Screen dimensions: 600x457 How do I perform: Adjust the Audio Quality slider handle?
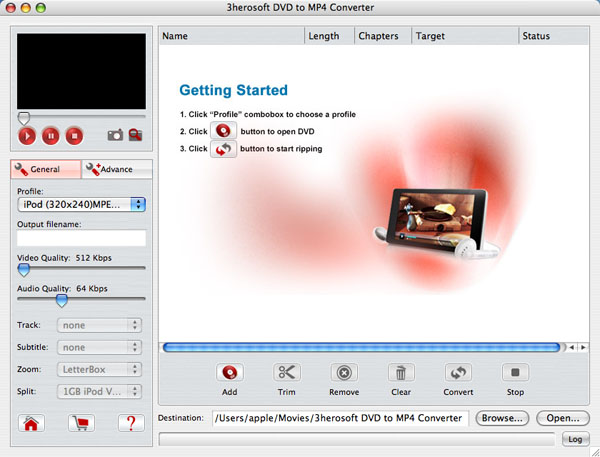pyautogui.click(x=61, y=299)
